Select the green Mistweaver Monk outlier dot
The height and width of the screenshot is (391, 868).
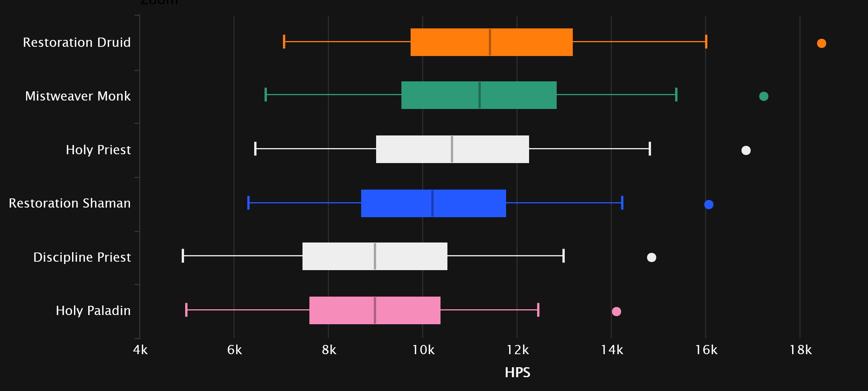click(763, 96)
